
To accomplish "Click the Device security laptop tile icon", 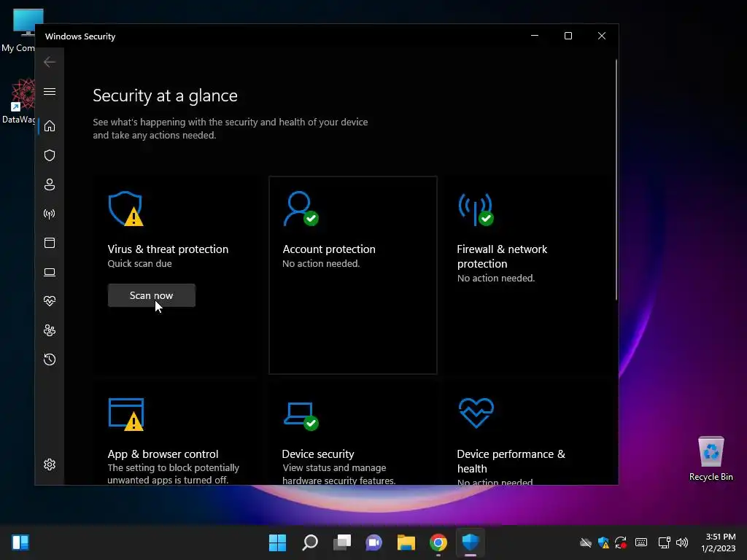I will point(301,416).
